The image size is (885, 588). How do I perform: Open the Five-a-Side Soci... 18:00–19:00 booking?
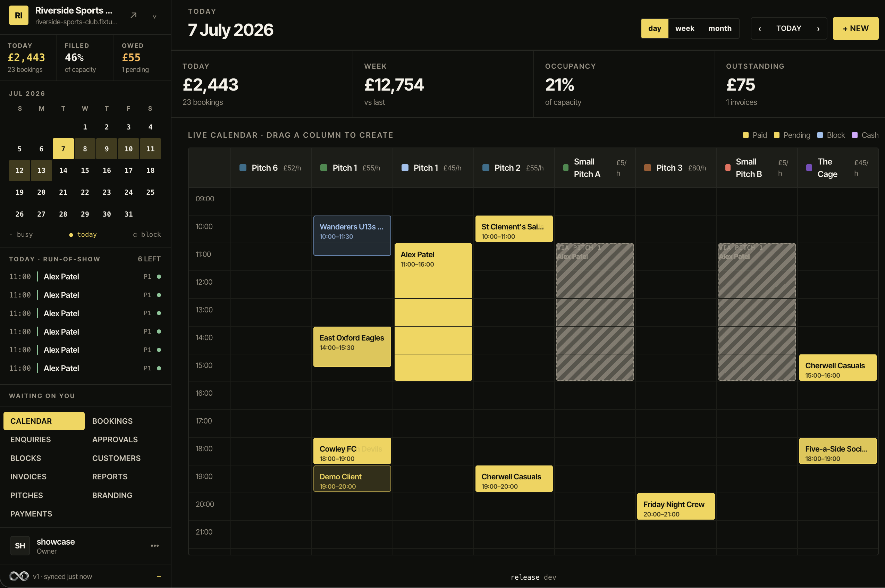838,451
